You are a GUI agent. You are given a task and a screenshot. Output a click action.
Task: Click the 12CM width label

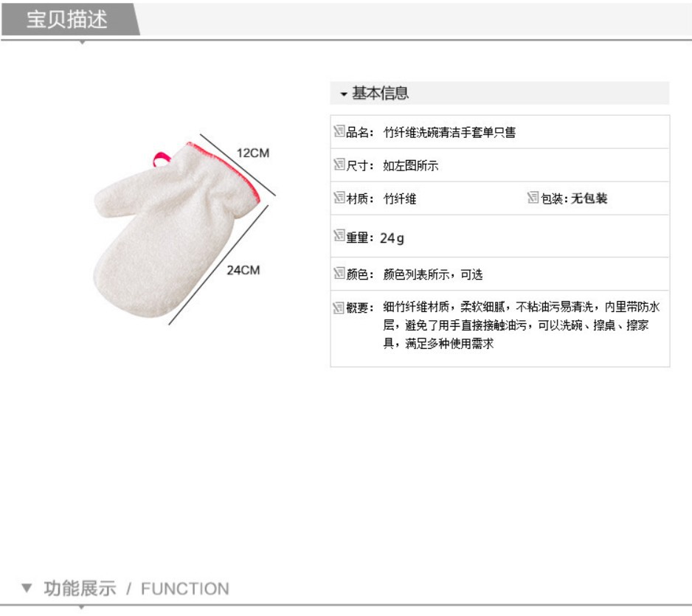[x=253, y=153]
